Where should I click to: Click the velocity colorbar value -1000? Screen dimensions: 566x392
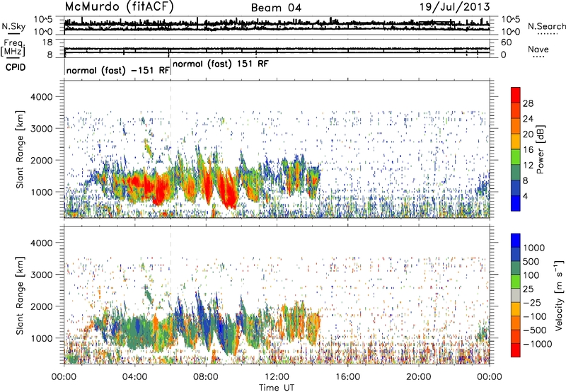tap(537, 344)
